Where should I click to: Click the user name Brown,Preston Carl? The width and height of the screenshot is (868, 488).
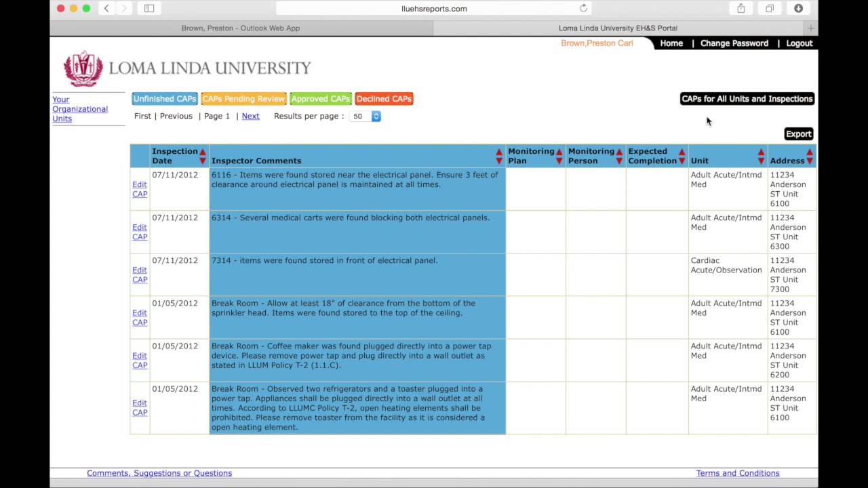click(597, 43)
